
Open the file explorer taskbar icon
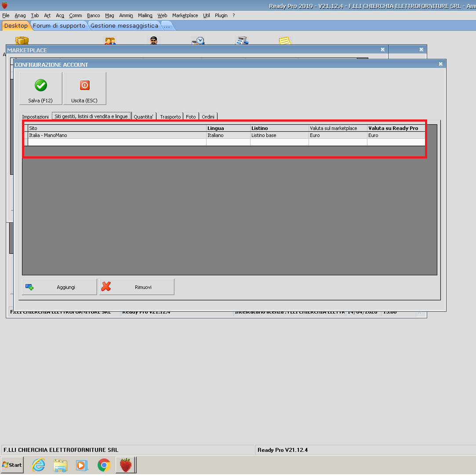(x=60, y=465)
